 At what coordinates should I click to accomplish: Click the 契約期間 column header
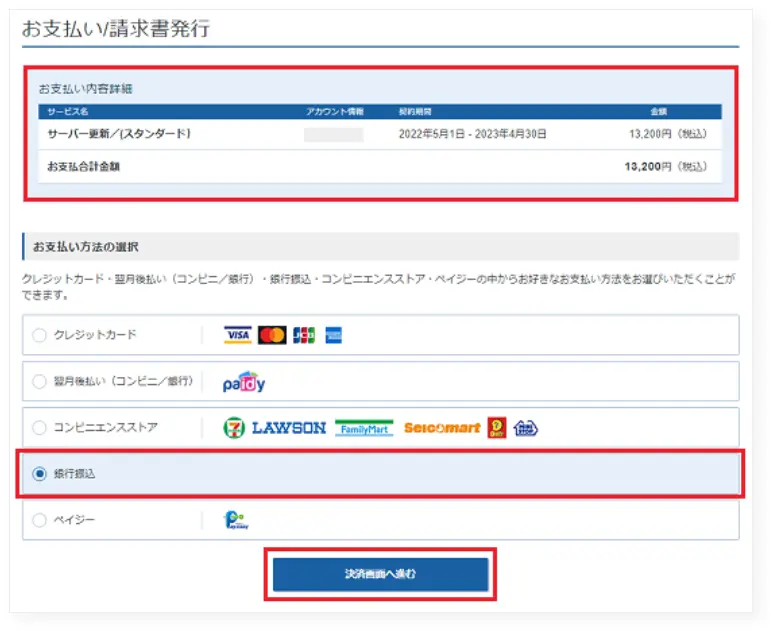[x=415, y=112]
